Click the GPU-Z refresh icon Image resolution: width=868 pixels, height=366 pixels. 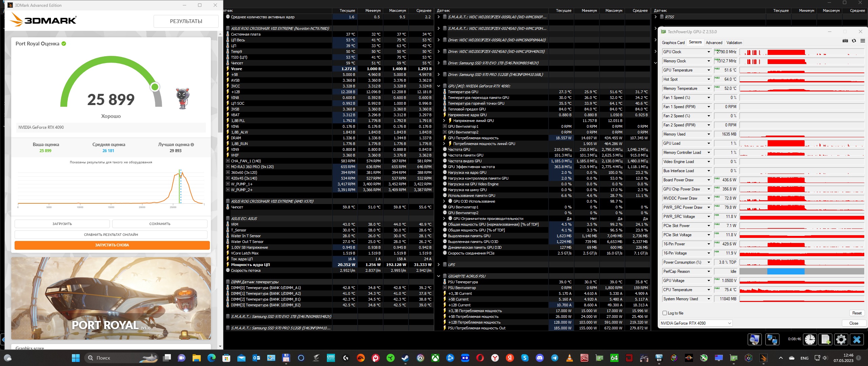[854, 41]
